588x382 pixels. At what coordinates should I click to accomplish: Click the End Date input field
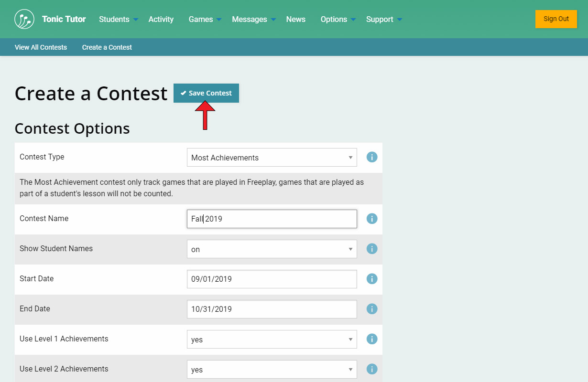pos(272,309)
